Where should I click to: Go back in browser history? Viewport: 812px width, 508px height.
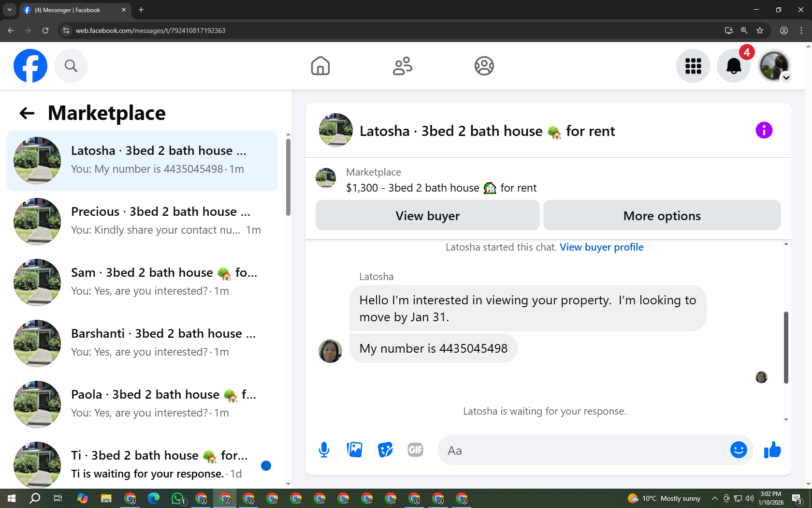click(11, 30)
